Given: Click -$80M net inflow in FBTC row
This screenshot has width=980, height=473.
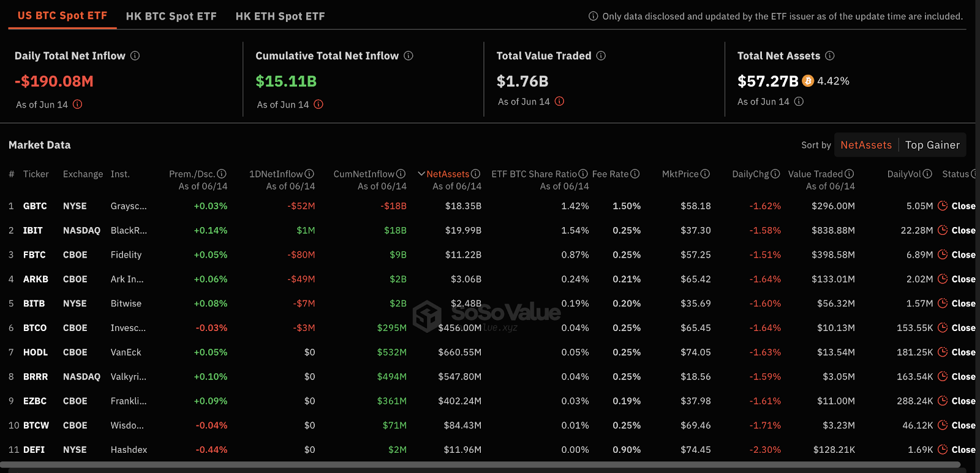Looking at the screenshot, I should [301, 255].
